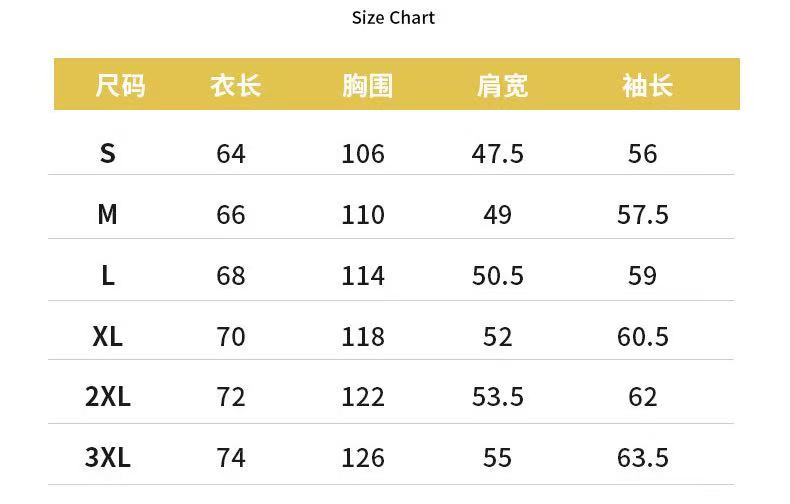
Task: Click the S size row label
Action: 107,153
